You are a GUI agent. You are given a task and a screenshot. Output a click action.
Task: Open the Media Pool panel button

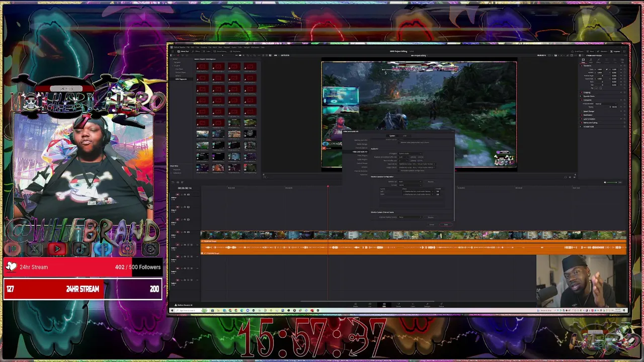click(x=183, y=51)
